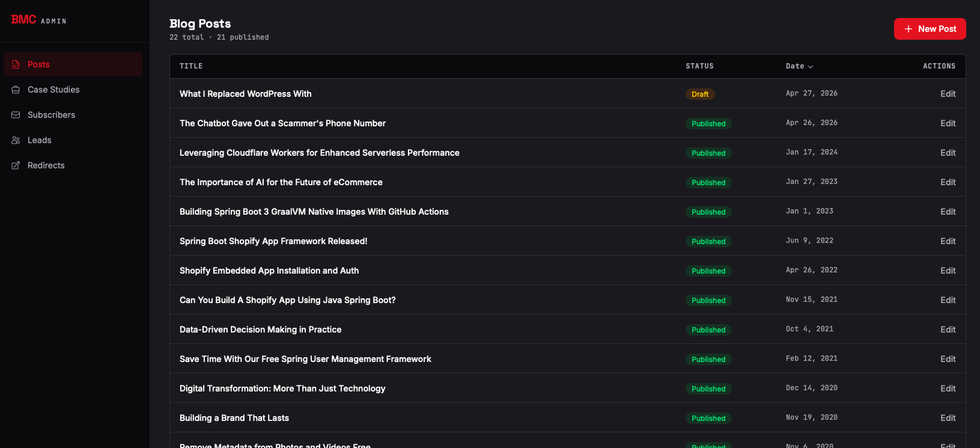Click title 'Shopify Embedded App Installation and Auth'
The height and width of the screenshot is (448, 980).
point(269,271)
